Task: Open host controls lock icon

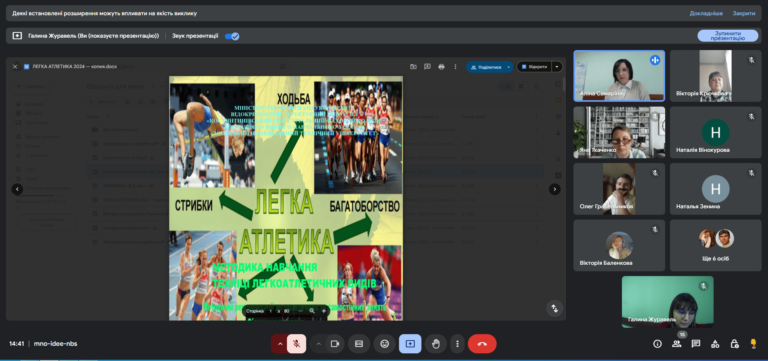Action: tap(734, 344)
